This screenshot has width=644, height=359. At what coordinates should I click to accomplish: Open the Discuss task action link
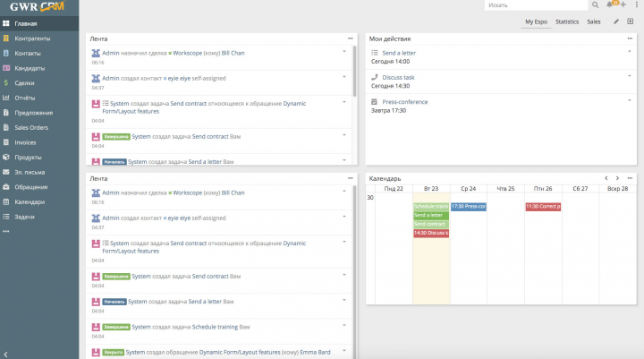pyautogui.click(x=398, y=77)
